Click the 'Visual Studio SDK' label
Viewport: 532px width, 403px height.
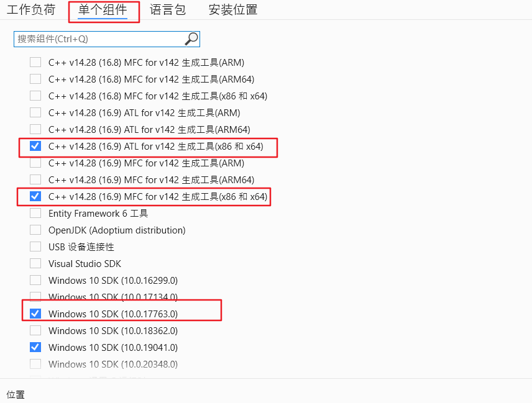(85, 264)
